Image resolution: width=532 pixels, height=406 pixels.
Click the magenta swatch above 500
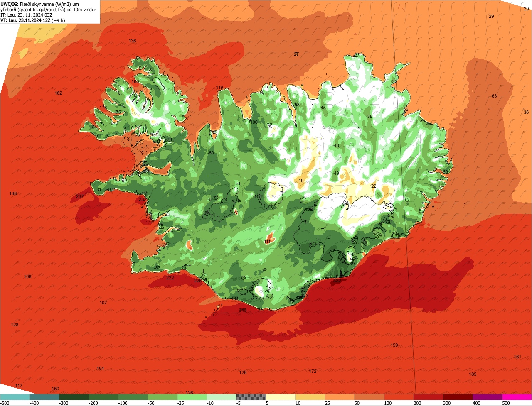point(517,397)
